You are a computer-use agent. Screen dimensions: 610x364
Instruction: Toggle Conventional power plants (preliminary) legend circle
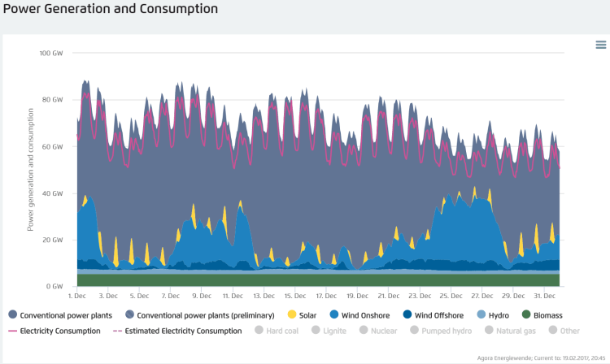(129, 315)
